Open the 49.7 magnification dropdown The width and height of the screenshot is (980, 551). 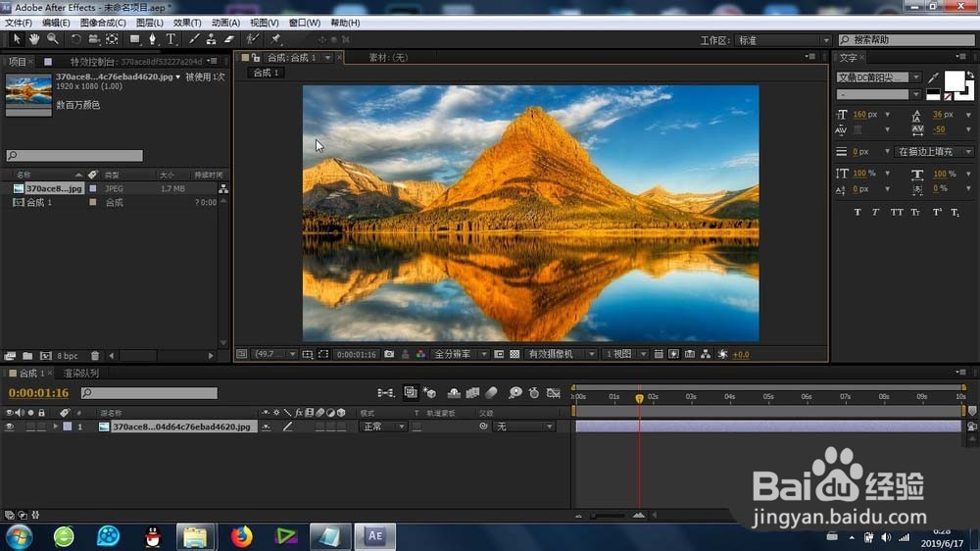275,354
